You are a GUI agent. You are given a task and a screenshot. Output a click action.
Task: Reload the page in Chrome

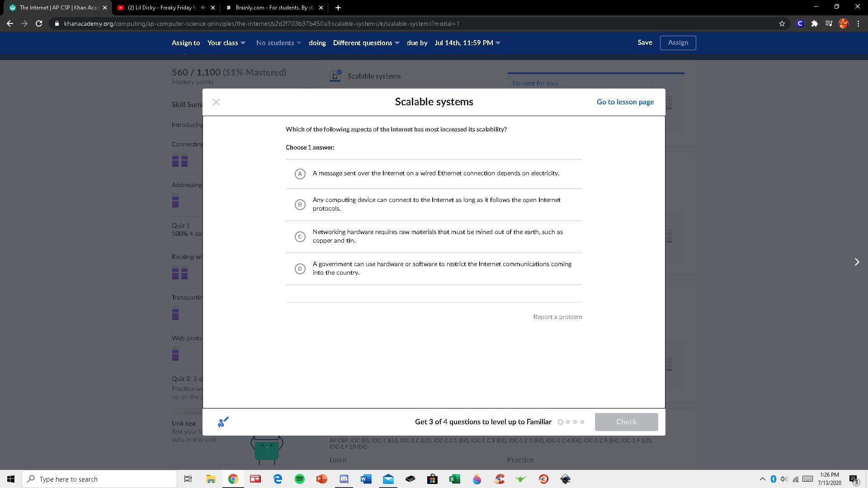coord(39,23)
